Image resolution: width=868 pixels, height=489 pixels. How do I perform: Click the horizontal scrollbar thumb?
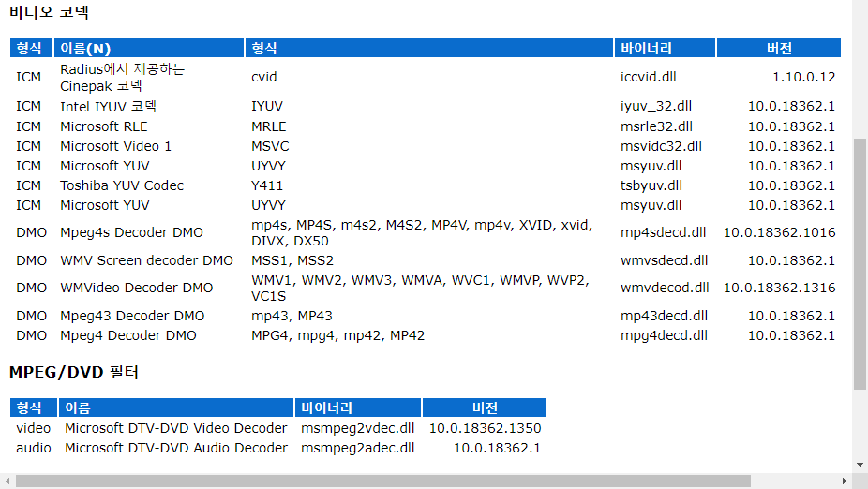[383, 481]
